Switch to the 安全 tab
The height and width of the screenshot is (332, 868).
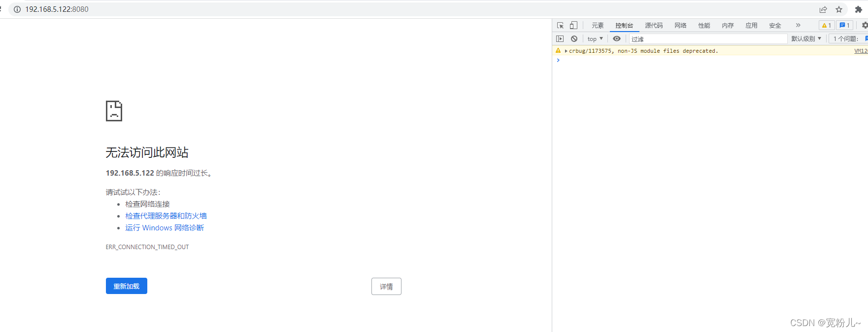(x=775, y=25)
